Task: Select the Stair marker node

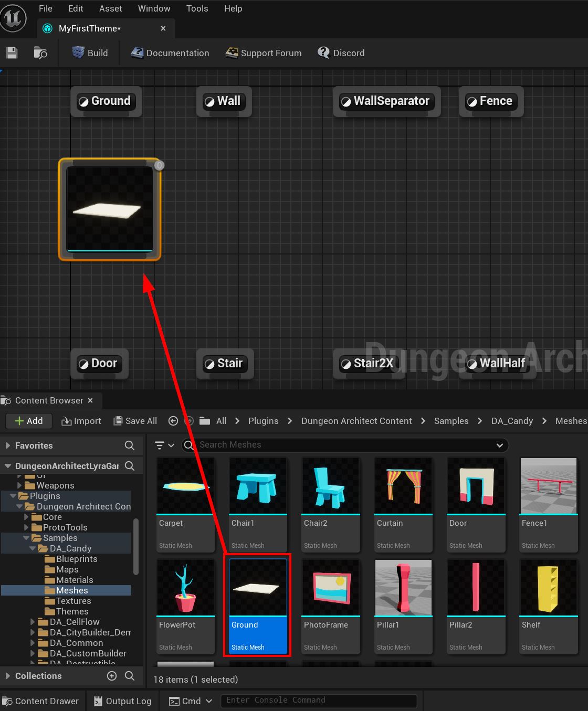Action: pyautogui.click(x=225, y=364)
